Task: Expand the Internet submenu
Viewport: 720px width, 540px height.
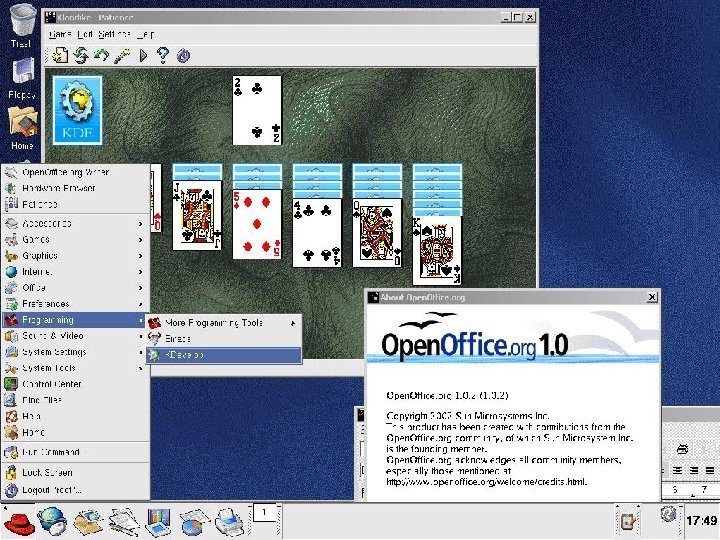Action: point(76,271)
